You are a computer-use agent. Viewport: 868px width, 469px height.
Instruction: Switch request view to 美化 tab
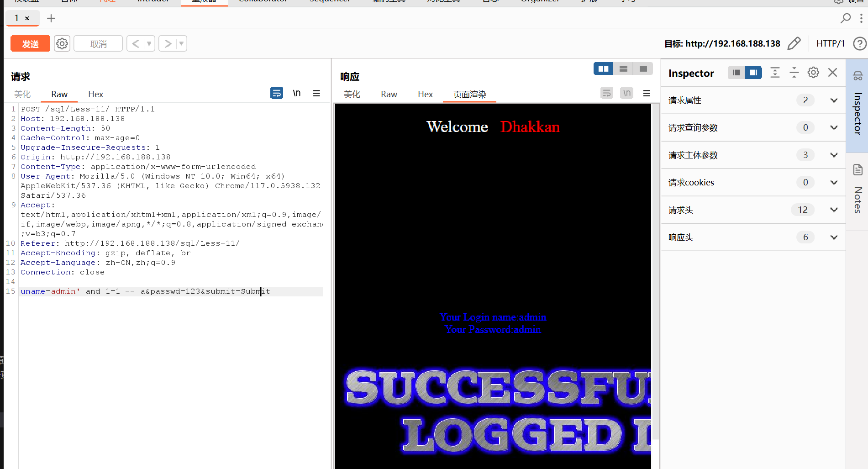[x=22, y=94]
